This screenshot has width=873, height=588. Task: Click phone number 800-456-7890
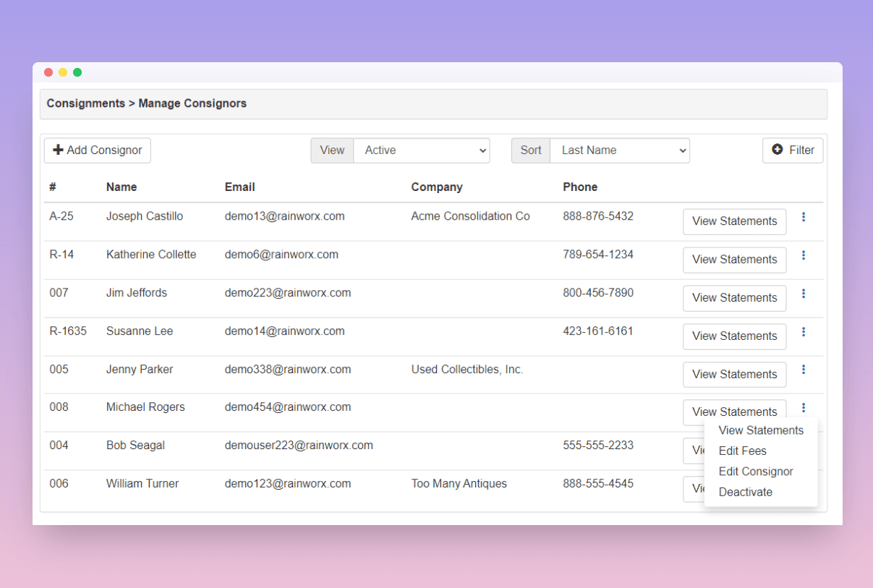[598, 293]
